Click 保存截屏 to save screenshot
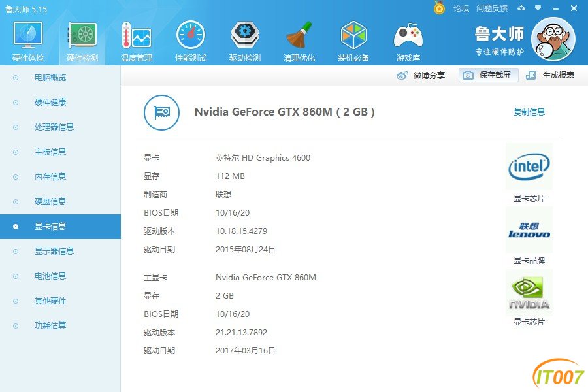 pos(489,75)
